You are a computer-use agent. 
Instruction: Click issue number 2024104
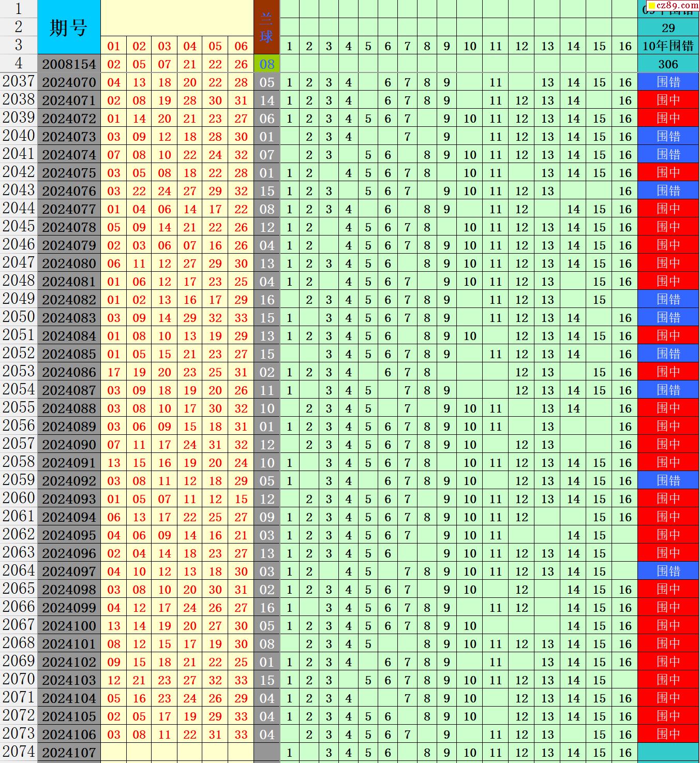click(69, 698)
